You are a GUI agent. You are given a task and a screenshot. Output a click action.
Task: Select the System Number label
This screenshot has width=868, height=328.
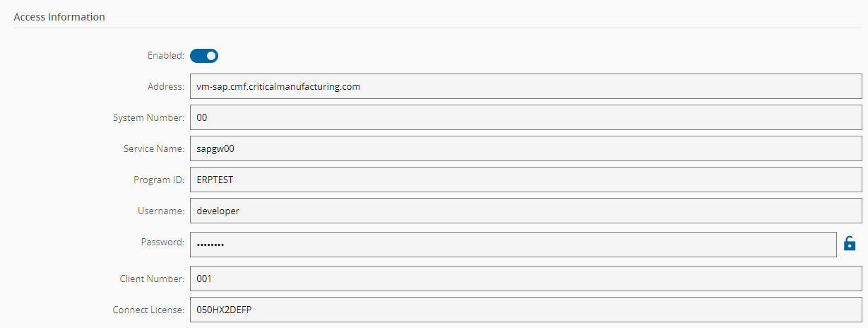pyautogui.click(x=148, y=117)
